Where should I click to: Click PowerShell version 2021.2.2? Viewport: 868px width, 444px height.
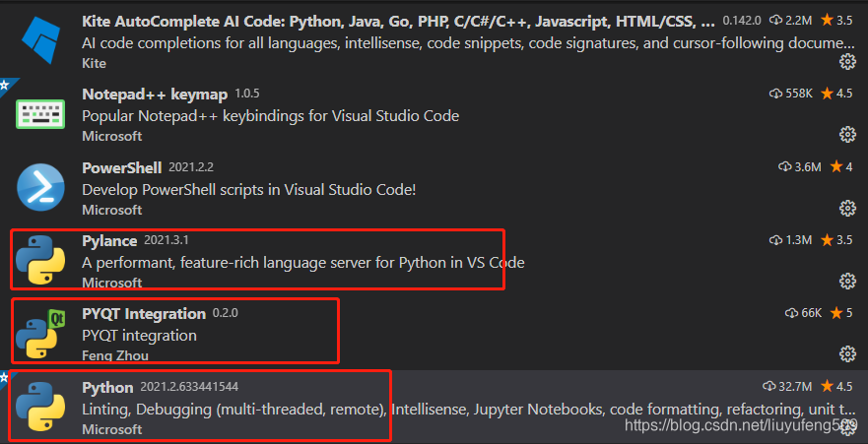(191, 167)
